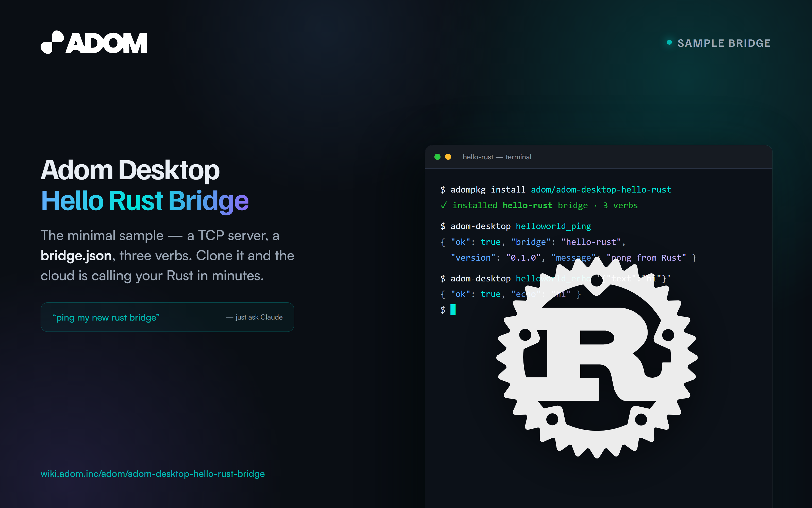Click the yellow terminal window dot
812x508 pixels.
448,157
